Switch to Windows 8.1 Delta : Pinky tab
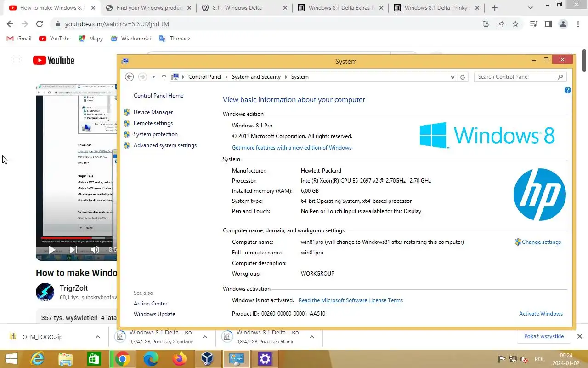The width and height of the screenshot is (588, 368). [x=436, y=8]
